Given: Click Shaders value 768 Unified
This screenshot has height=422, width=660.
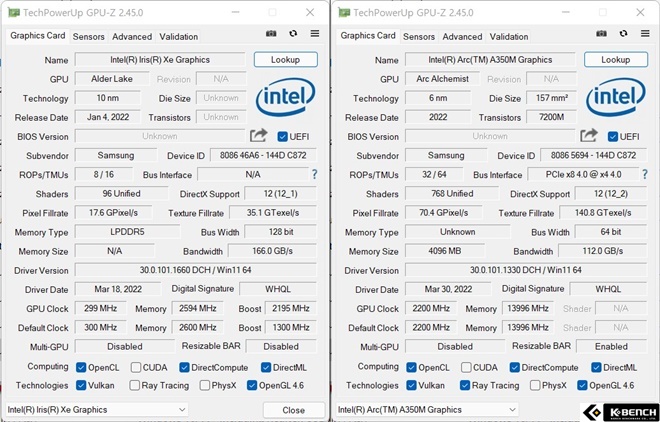Looking at the screenshot, I should coord(452,194).
